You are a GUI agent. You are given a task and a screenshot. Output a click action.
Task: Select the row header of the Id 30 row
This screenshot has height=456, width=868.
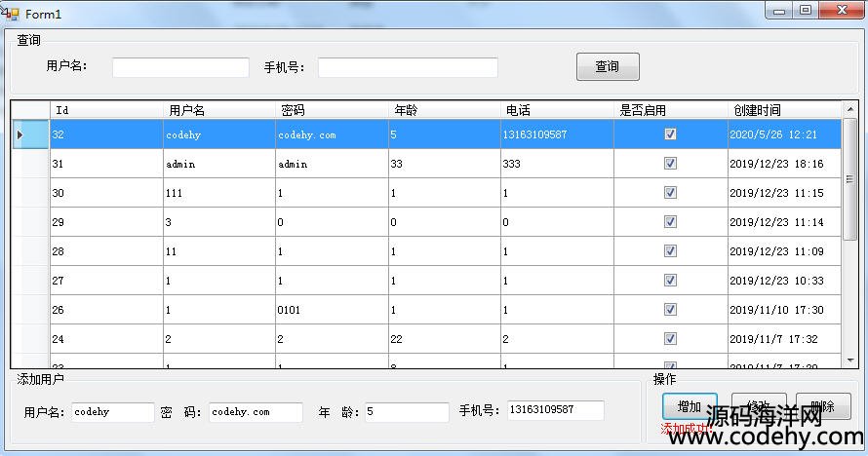pos(29,193)
